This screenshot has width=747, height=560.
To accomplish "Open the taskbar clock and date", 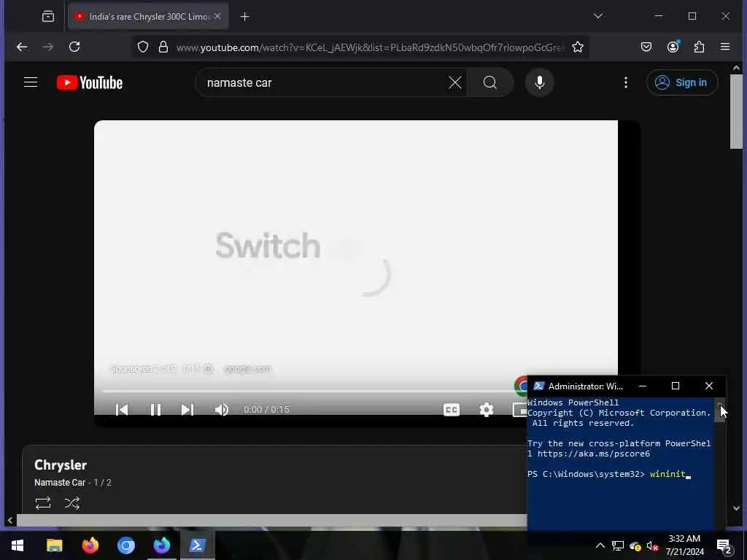I will pos(684,545).
